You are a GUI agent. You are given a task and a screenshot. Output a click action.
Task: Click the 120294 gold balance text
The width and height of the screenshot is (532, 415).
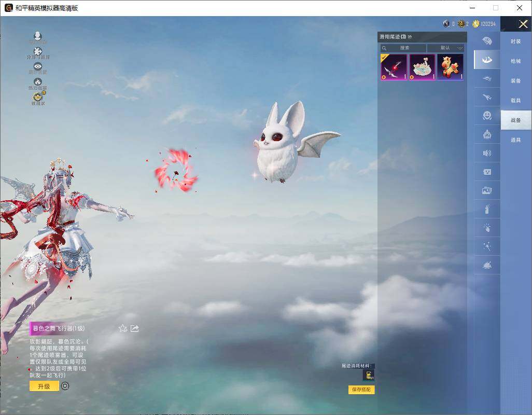[488, 24]
